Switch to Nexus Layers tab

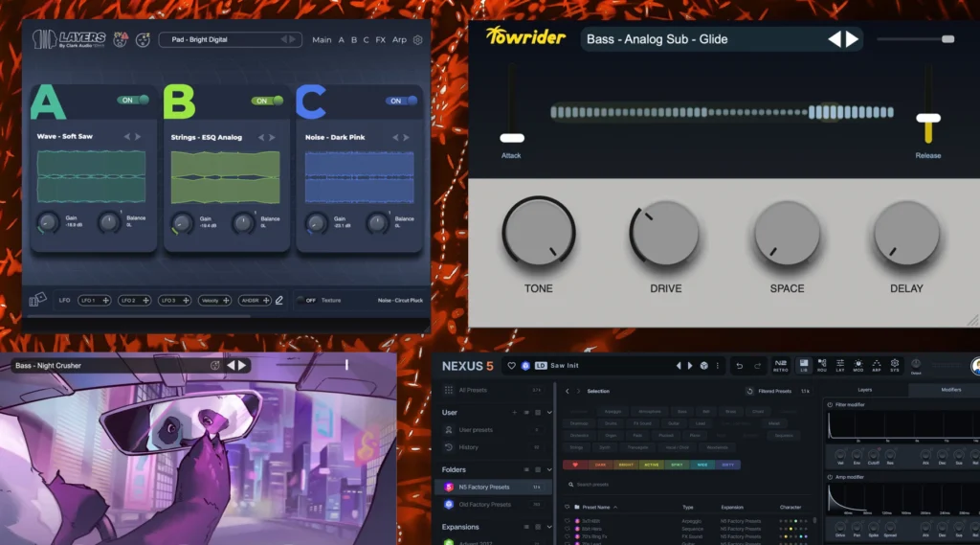pos(864,390)
